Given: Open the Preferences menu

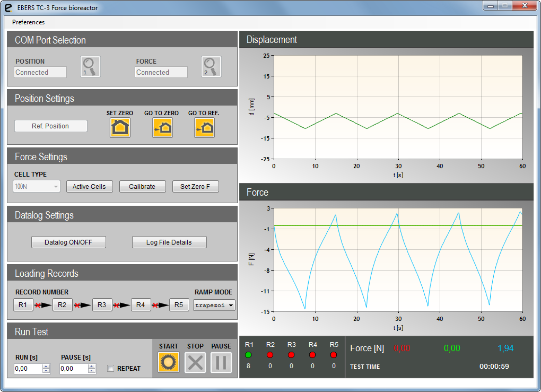Looking at the screenshot, I should pos(28,22).
